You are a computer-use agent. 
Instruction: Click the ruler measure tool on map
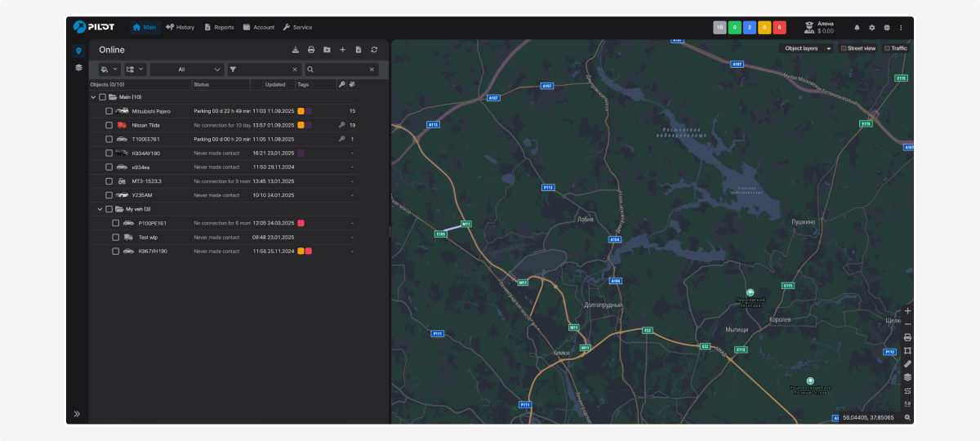(907, 363)
